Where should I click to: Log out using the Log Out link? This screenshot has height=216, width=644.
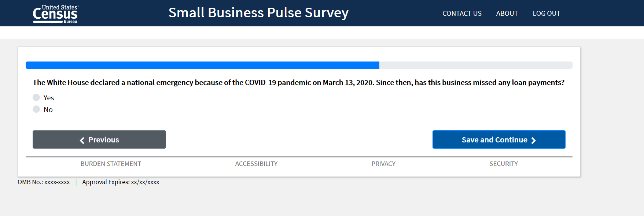(547, 14)
